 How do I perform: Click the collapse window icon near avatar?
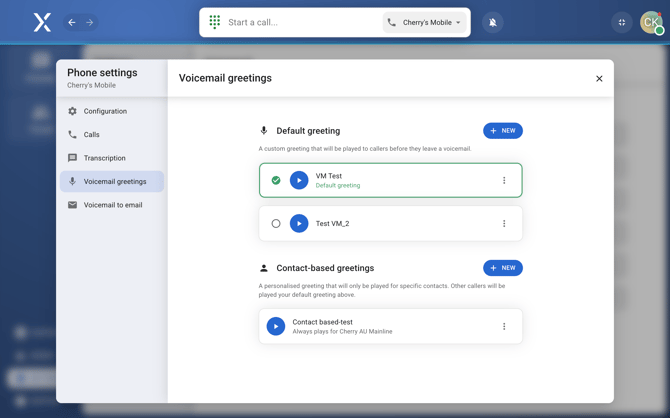tap(622, 22)
